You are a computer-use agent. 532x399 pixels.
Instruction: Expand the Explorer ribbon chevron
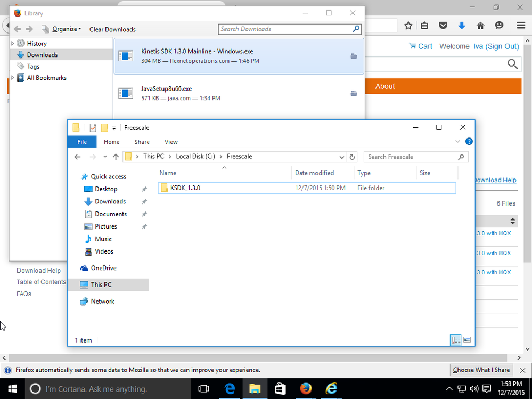(457, 142)
